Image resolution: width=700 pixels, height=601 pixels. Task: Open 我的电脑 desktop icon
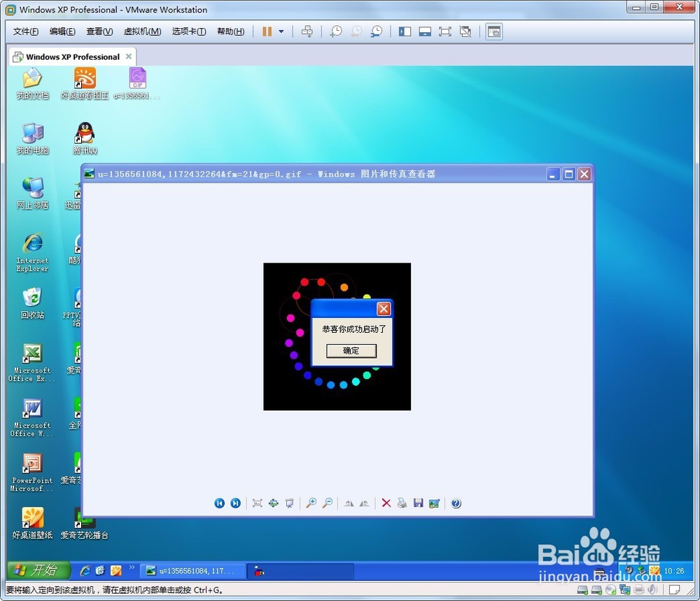click(32, 139)
